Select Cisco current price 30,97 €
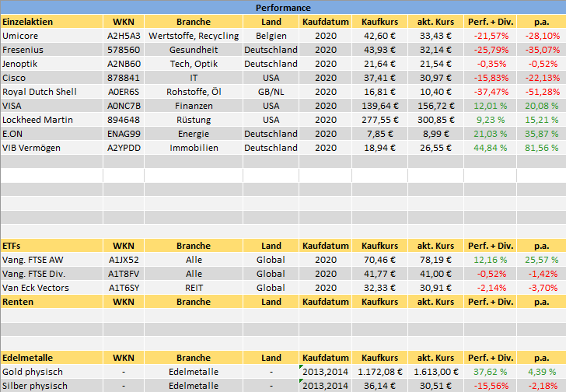The height and width of the screenshot is (392, 566). coord(435,78)
